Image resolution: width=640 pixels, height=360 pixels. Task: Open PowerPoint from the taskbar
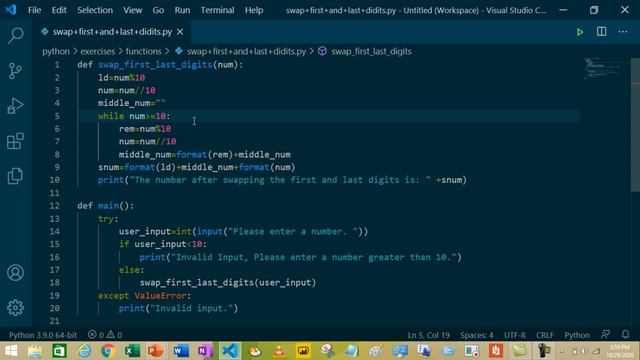[156, 351]
